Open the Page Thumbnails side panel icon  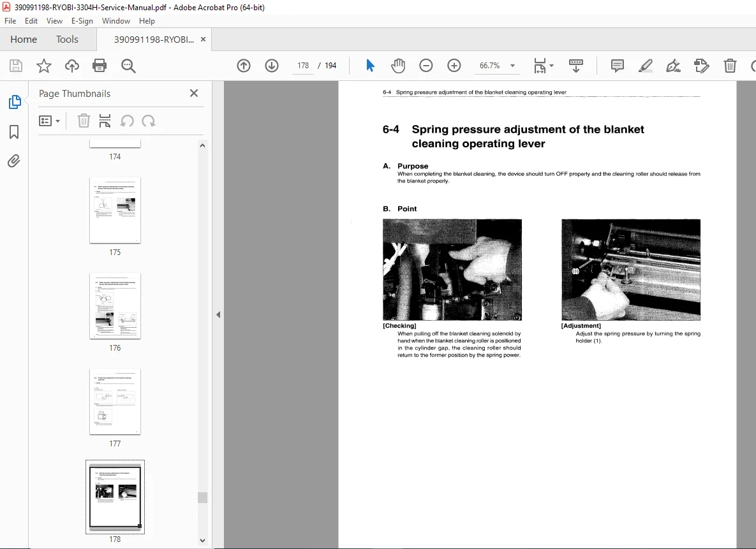[x=15, y=102]
